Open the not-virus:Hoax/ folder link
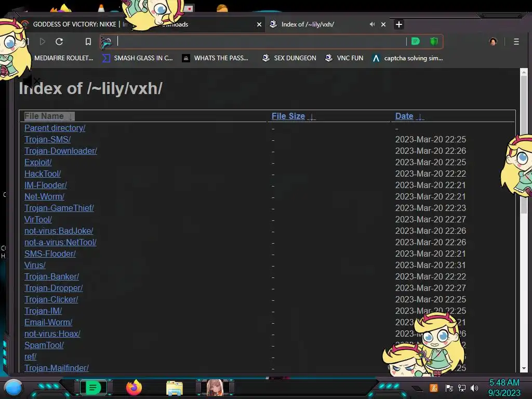This screenshot has width=532, height=399. coord(52,334)
